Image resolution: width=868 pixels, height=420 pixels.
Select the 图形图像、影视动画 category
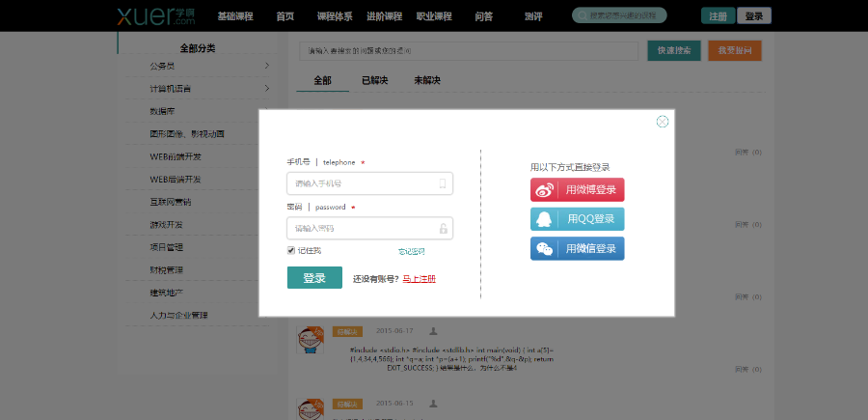coord(187,133)
